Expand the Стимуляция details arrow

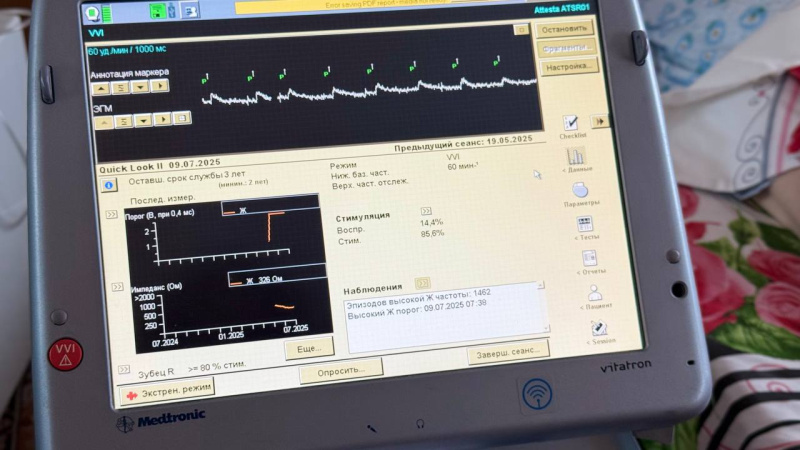click(x=425, y=212)
